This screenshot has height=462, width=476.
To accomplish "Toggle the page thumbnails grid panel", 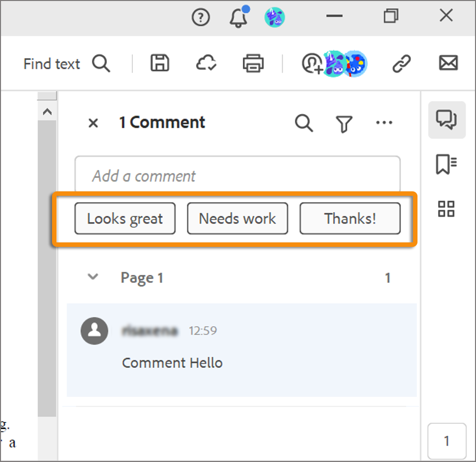I will [446, 209].
